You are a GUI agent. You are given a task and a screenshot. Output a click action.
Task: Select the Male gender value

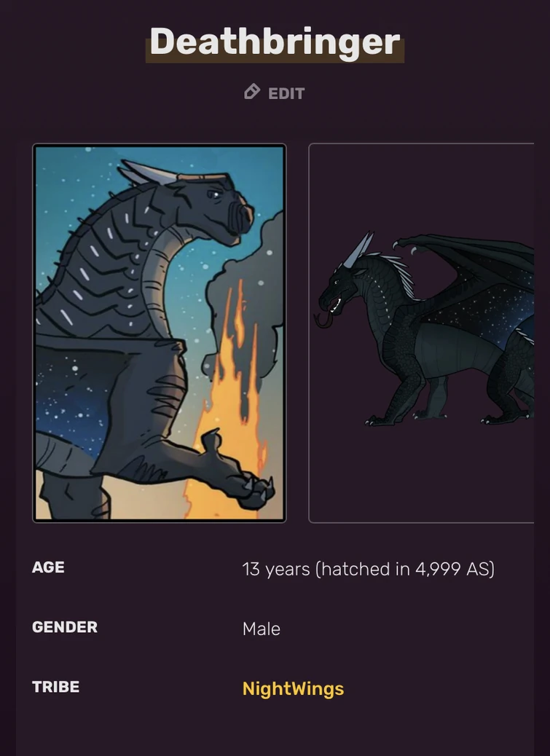(262, 629)
